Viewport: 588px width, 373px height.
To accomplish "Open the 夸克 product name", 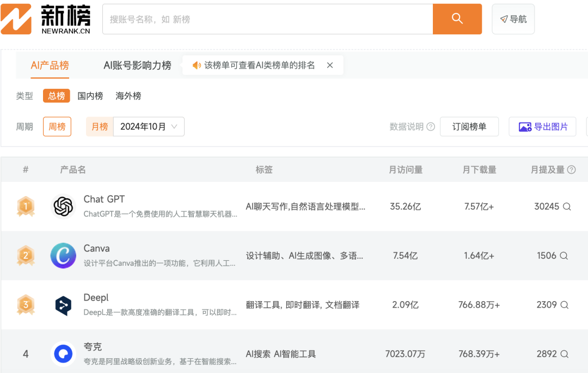I will pos(93,347).
